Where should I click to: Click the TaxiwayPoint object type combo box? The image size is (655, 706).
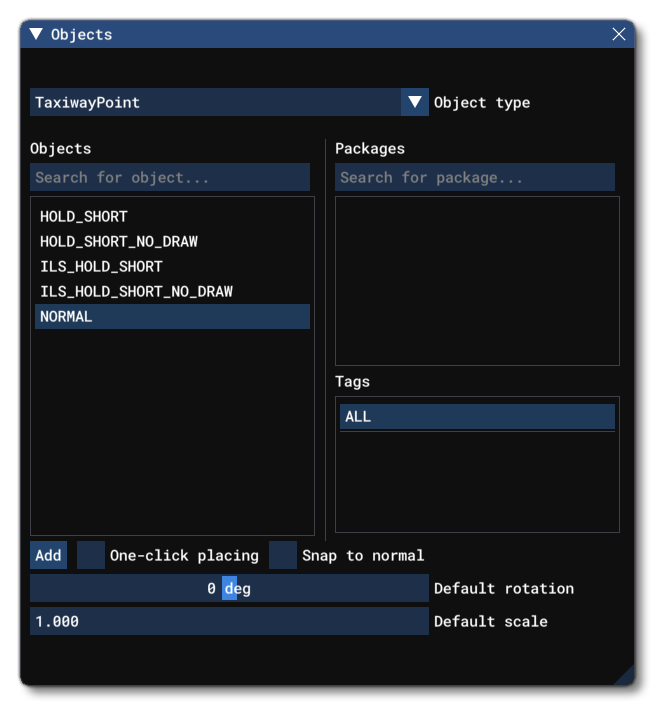pyautogui.click(x=215, y=102)
